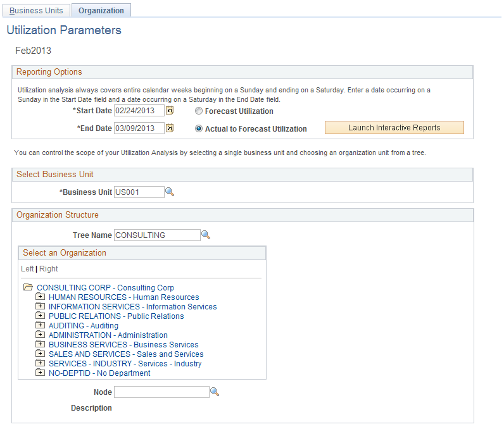The width and height of the screenshot is (504, 429).
Task: Open the End Date calendar picker
Action: pyautogui.click(x=170, y=128)
